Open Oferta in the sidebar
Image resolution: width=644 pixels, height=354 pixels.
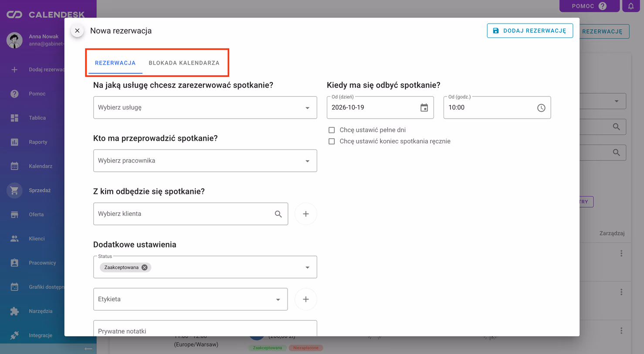(x=32, y=214)
